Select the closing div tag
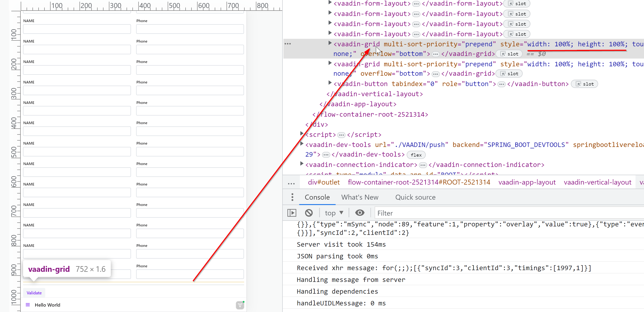This screenshot has width=644, height=312. click(x=317, y=125)
